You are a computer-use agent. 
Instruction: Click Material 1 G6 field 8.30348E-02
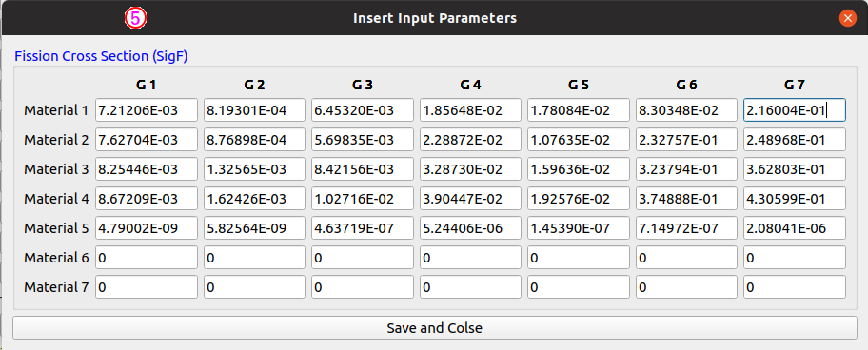pyautogui.click(x=686, y=110)
